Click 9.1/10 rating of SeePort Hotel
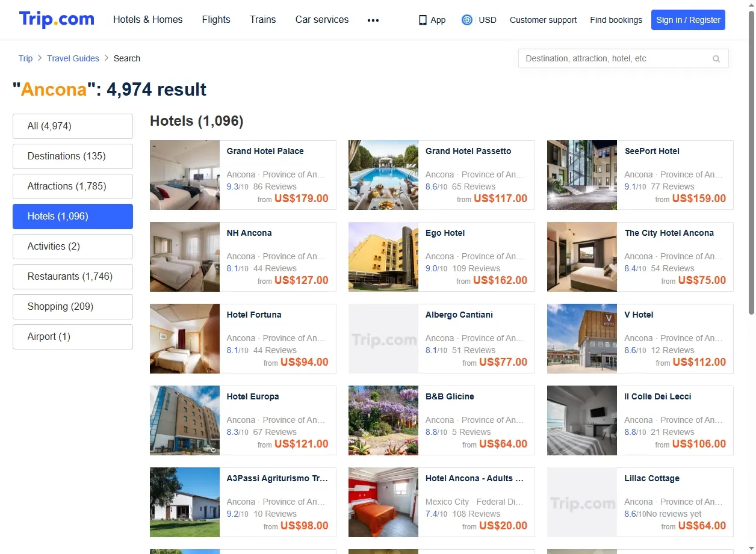 click(x=635, y=186)
